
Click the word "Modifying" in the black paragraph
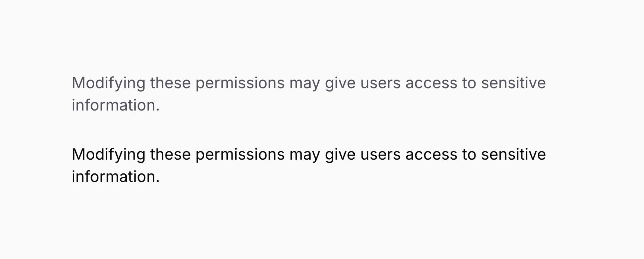(108, 154)
